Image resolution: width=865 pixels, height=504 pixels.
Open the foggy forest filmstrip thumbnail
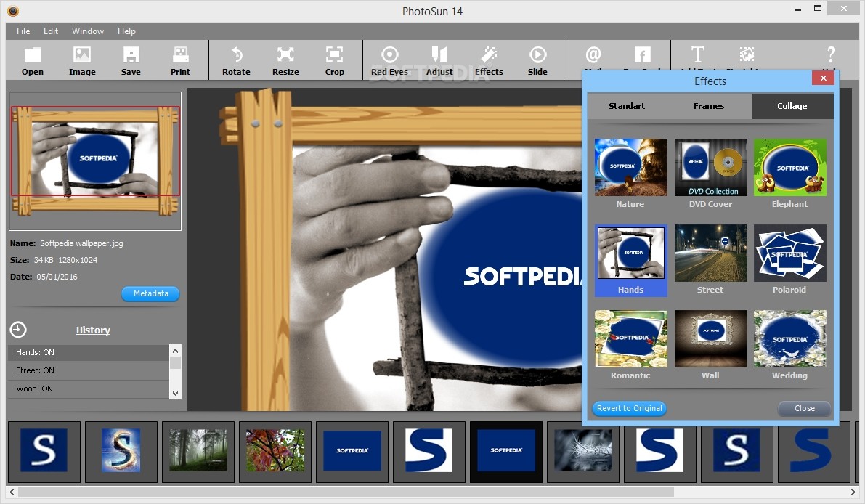click(198, 452)
